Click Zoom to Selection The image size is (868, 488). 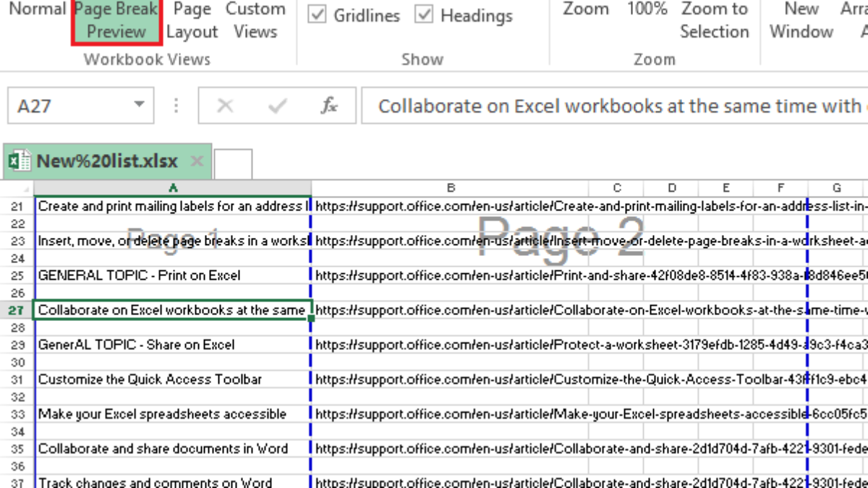715,20
